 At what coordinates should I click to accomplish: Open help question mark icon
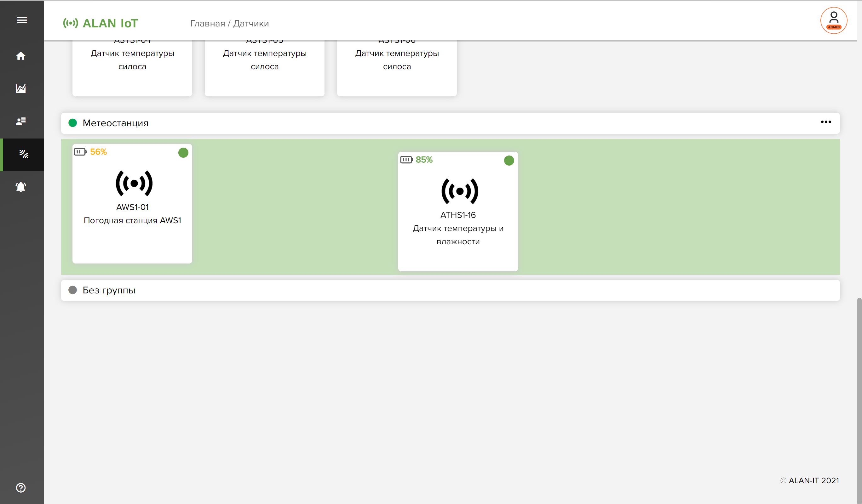pos(21,488)
